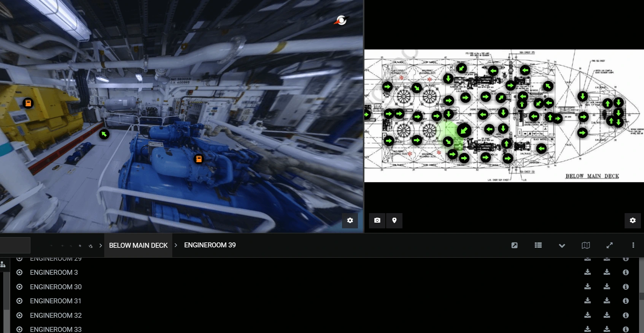Follow the navigation arrow hotspot on the engineroom floor
This screenshot has height=333, width=644.
104,134
